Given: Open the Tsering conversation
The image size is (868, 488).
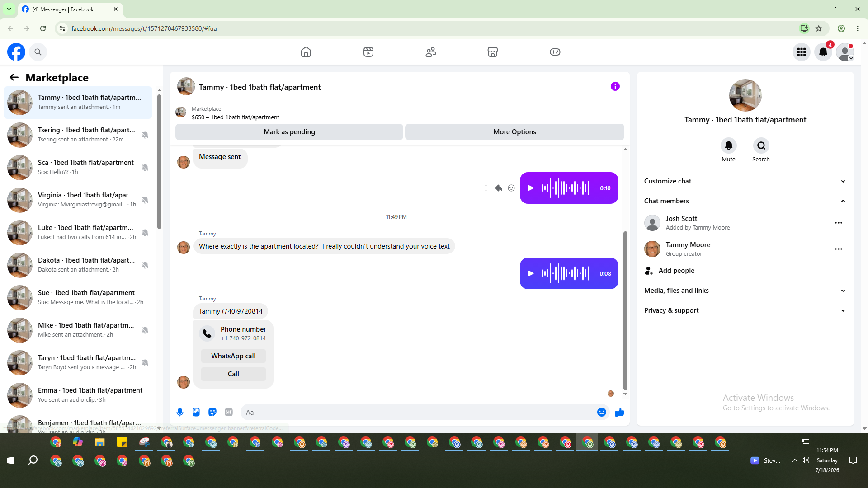Looking at the screenshot, I should (x=78, y=135).
